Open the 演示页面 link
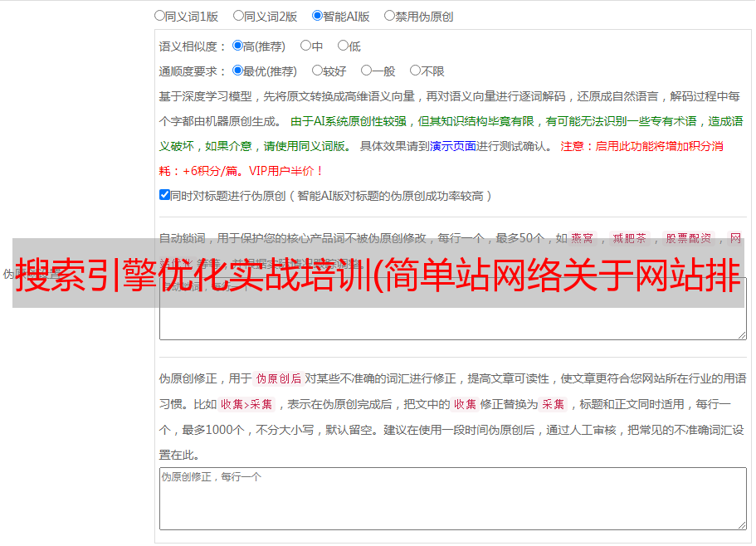This screenshot has height=546, width=756. pyautogui.click(x=452, y=146)
